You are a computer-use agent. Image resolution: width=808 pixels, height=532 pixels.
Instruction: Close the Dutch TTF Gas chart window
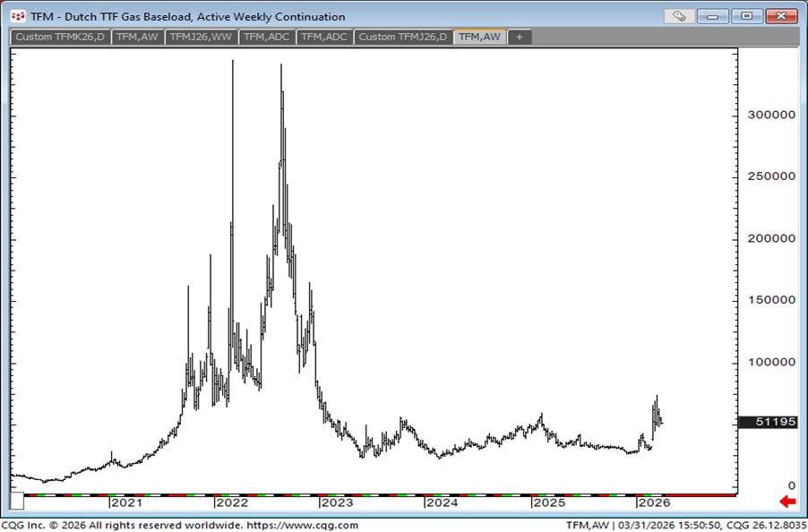(x=780, y=16)
